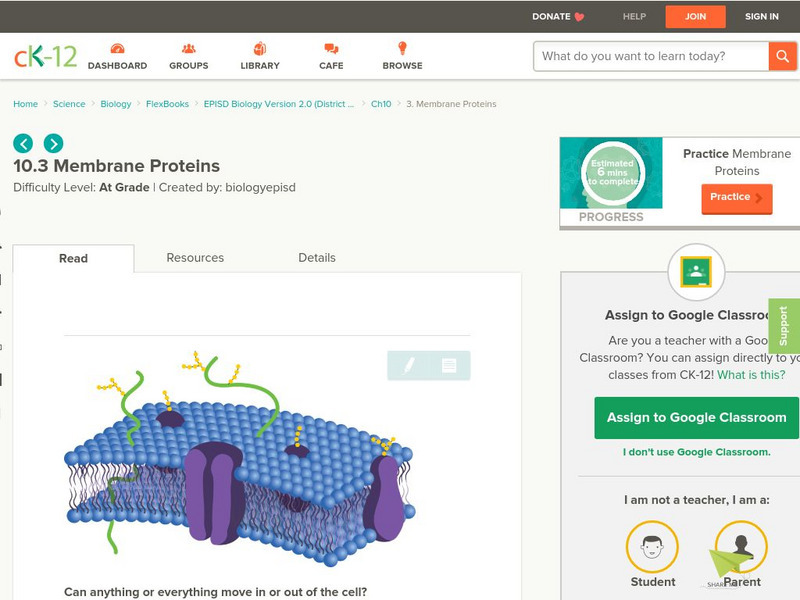800x600 pixels.
Task: Open the Library icon
Action: click(x=260, y=49)
